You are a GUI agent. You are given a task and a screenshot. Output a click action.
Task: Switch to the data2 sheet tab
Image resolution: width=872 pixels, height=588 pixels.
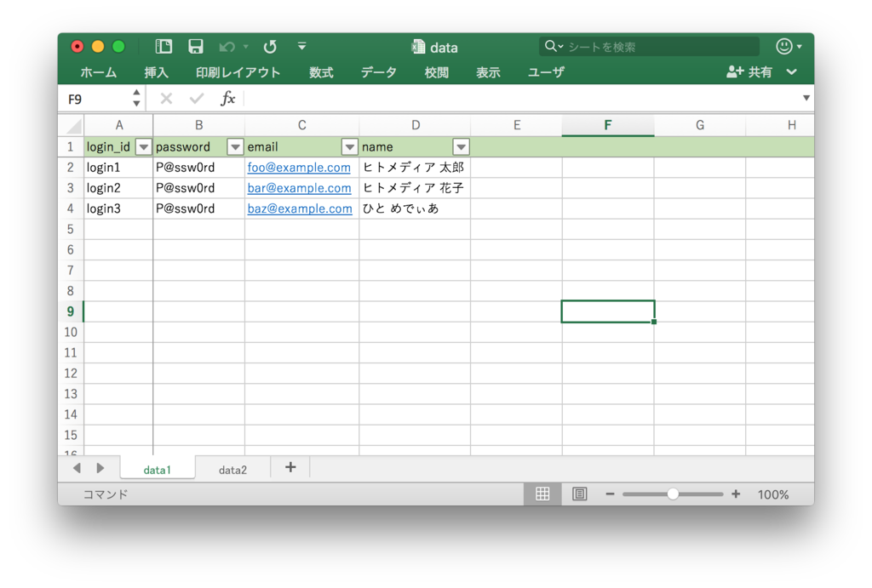pos(232,470)
